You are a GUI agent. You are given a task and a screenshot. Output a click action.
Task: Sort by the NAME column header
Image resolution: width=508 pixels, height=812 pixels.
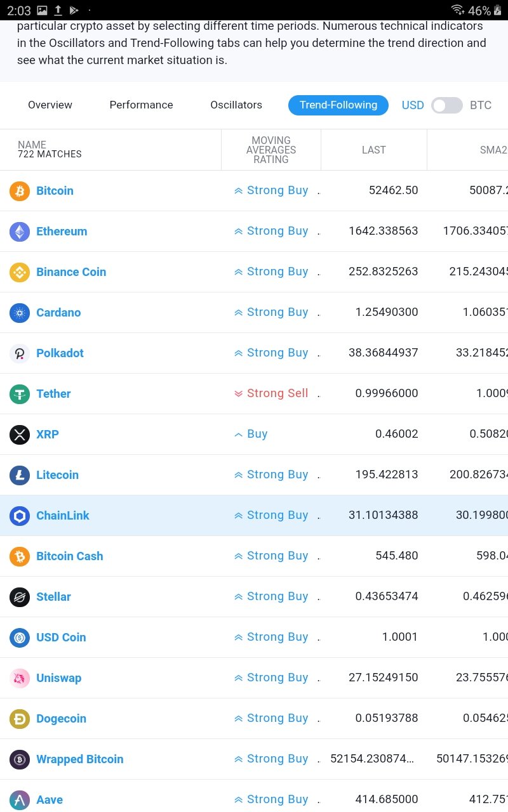(x=32, y=145)
